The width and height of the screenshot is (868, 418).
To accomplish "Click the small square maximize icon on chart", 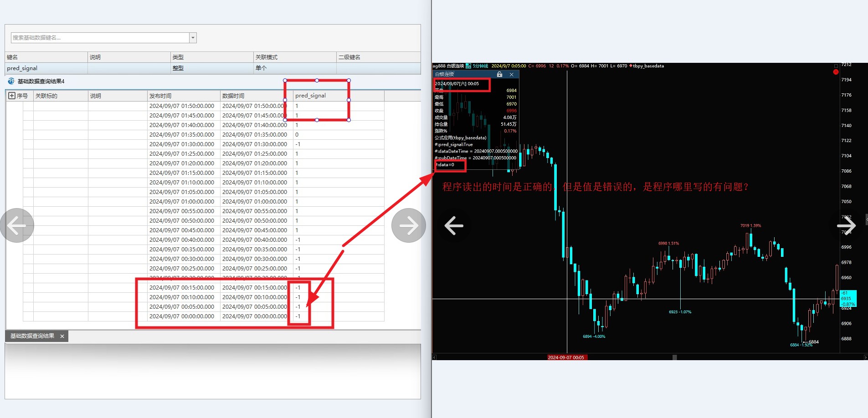I will click(836, 66).
